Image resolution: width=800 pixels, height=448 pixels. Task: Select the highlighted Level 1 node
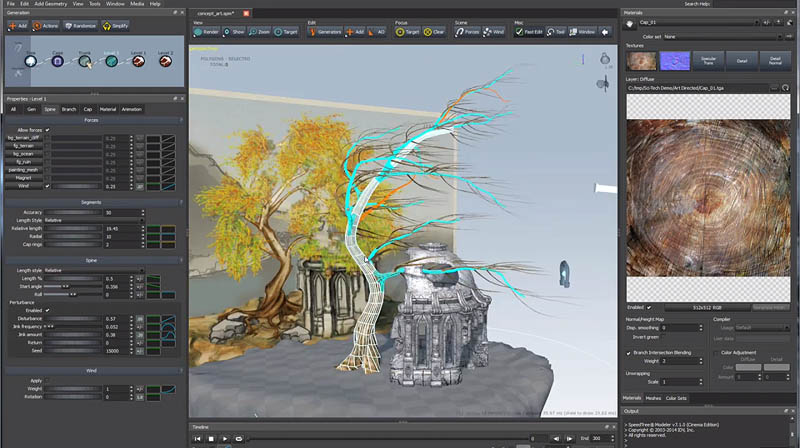[x=111, y=61]
